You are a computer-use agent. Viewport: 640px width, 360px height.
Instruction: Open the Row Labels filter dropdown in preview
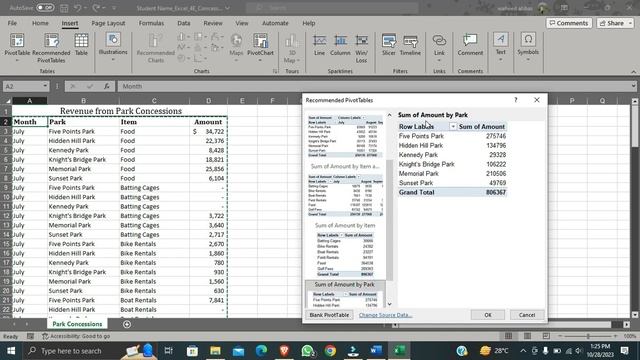pyautogui.click(x=453, y=127)
